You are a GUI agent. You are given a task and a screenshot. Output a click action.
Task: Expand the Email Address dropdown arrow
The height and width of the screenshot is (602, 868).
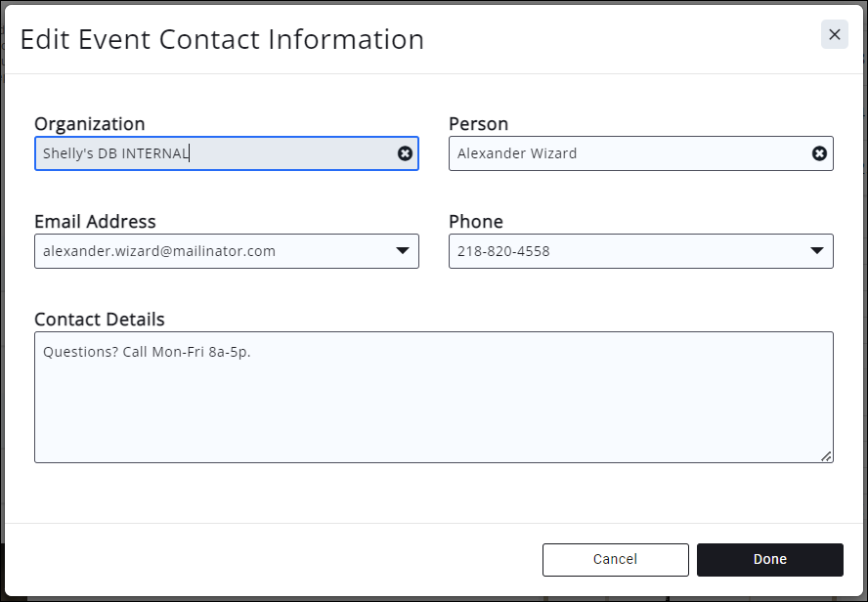[x=402, y=251]
